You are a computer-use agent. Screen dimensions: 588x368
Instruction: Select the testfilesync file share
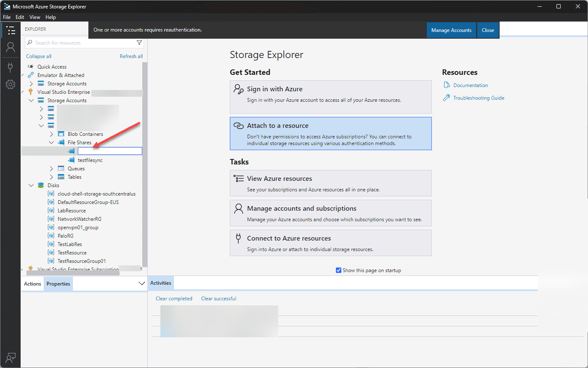pyautogui.click(x=90, y=160)
